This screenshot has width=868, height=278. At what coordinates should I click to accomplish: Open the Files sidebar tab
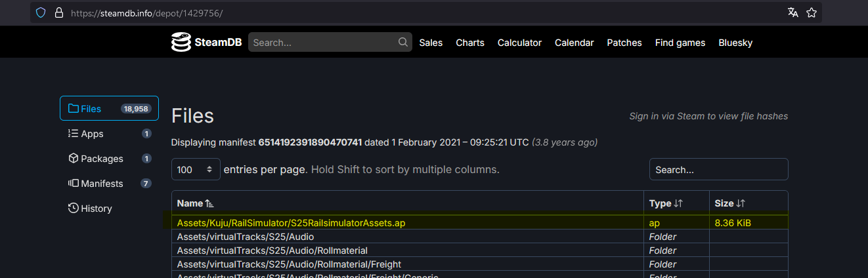click(109, 109)
